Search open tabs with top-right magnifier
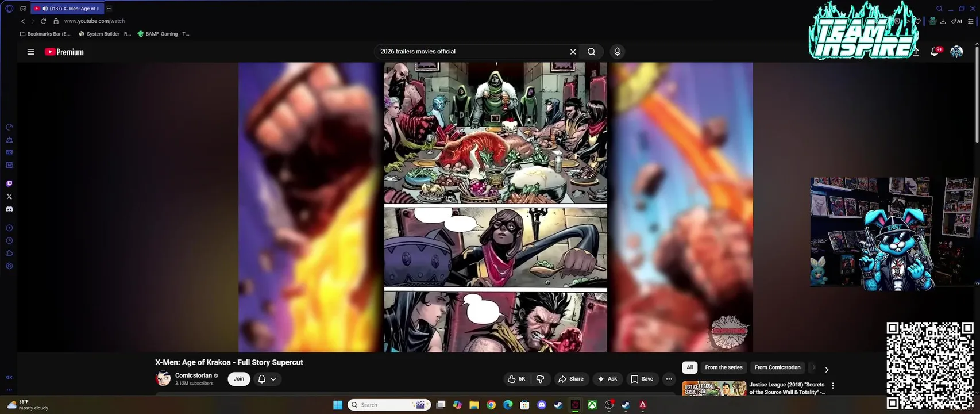Image resolution: width=980 pixels, height=414 pixels. click(939, 9)
